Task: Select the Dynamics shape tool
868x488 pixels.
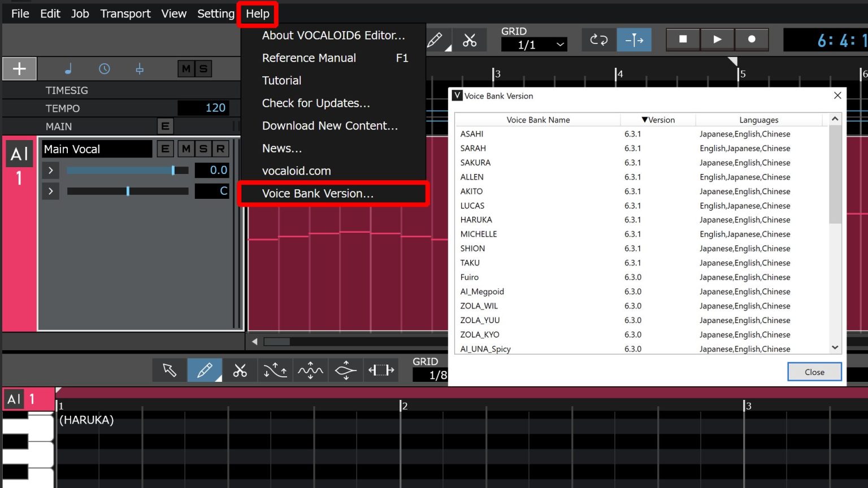Action: point(345,370)
